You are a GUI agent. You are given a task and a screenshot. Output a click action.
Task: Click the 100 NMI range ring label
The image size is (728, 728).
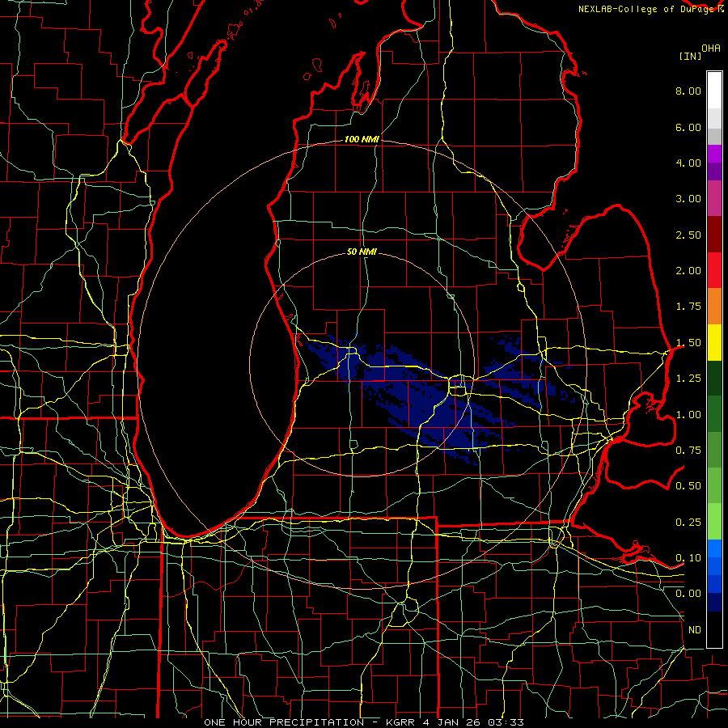click(x=362, y=139)
